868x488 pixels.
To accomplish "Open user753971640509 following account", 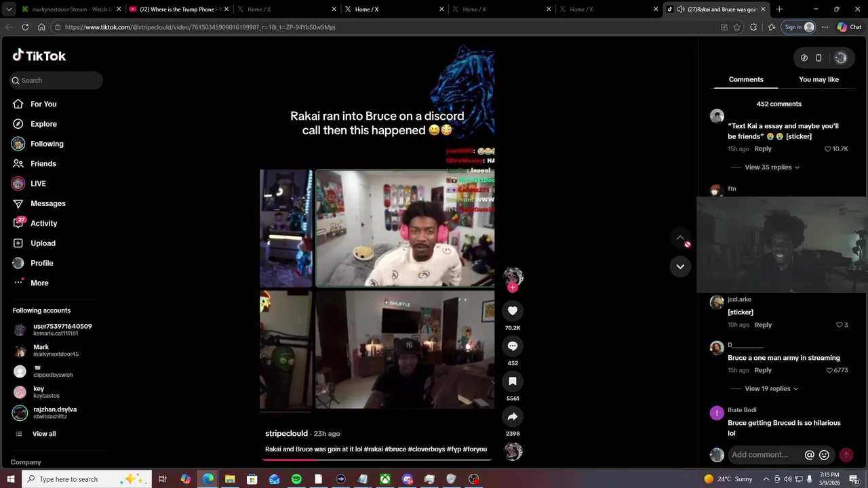I will point(56,330).
